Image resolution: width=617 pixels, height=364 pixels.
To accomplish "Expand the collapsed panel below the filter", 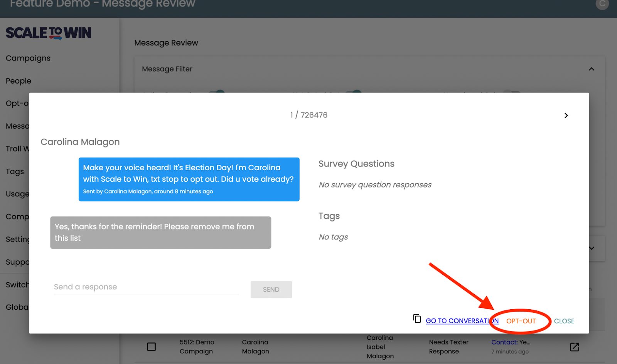I will pyautogui.click(x=592, y=248).
